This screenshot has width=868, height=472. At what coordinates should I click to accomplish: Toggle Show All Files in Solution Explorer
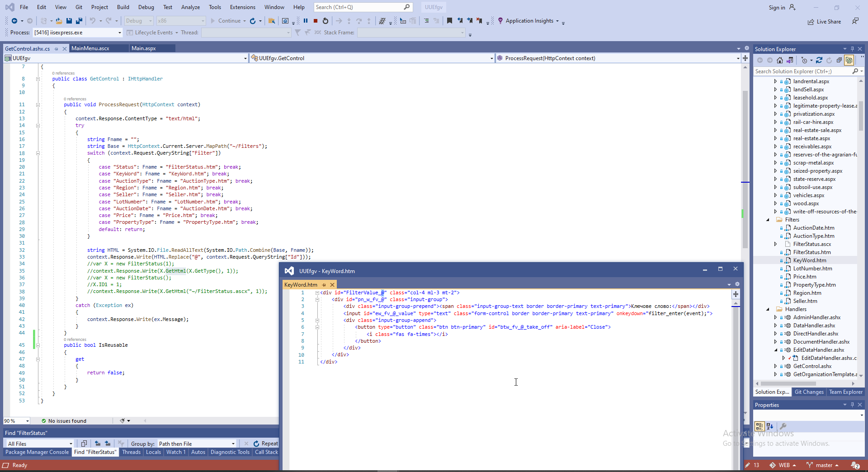(849, 60)
